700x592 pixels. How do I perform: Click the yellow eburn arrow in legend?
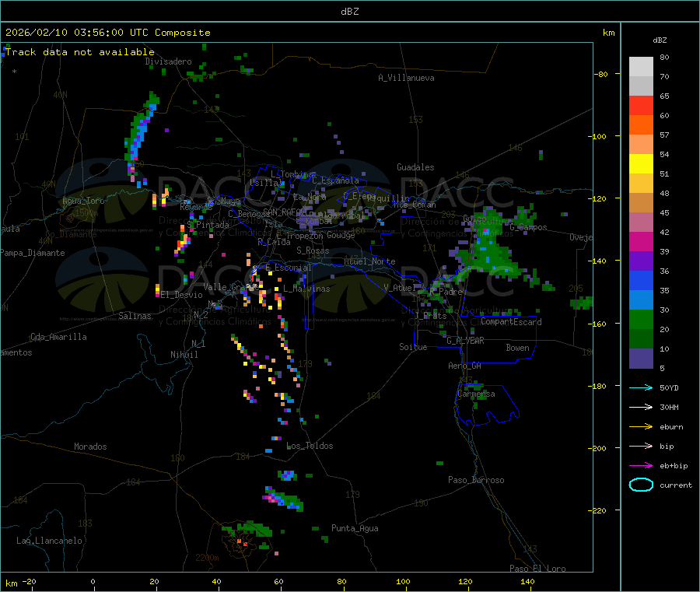641,427
